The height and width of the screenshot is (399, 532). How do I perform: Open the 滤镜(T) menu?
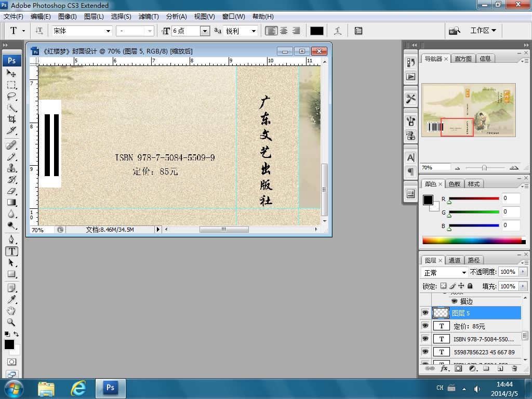coord(148,16)
